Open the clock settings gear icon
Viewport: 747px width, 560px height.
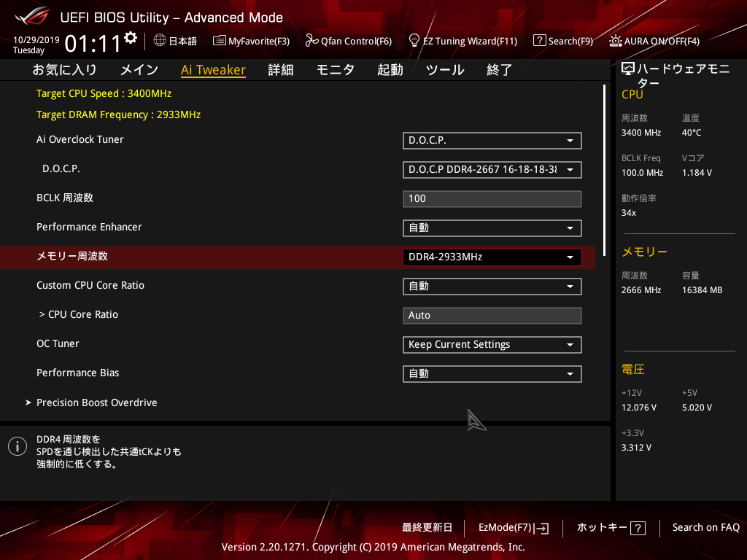pyautogui.click(x=131, y=38)
